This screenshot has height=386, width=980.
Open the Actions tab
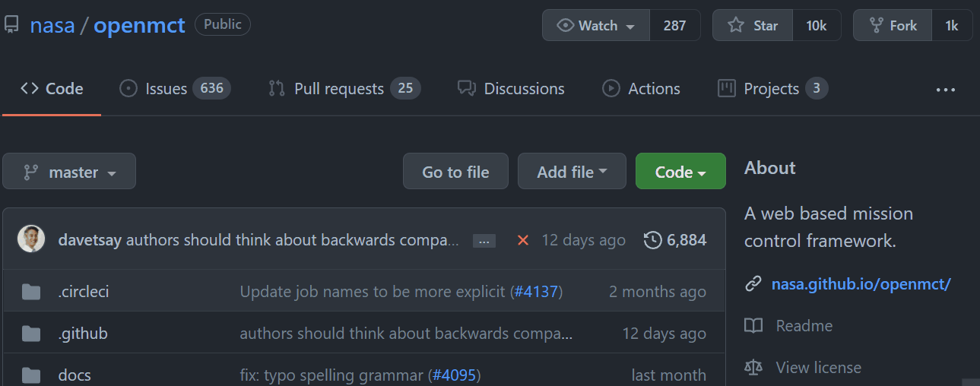641,89
